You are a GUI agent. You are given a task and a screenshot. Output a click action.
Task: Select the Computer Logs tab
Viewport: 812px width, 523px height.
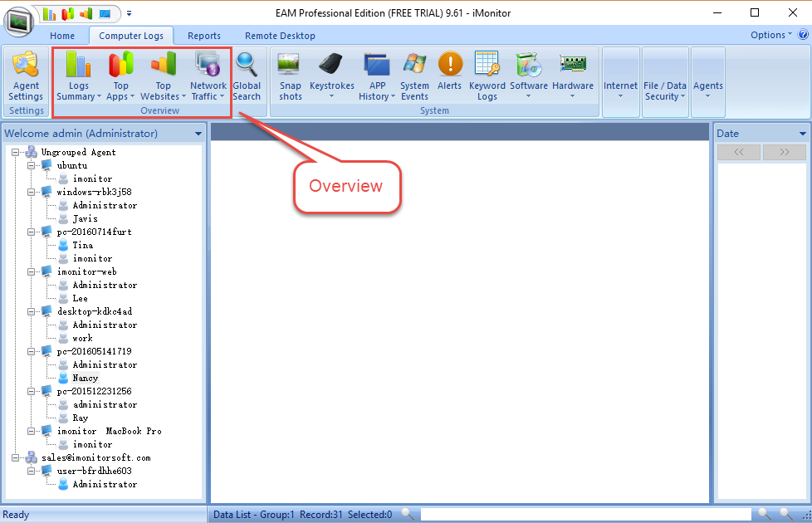[x=131, y=36]
